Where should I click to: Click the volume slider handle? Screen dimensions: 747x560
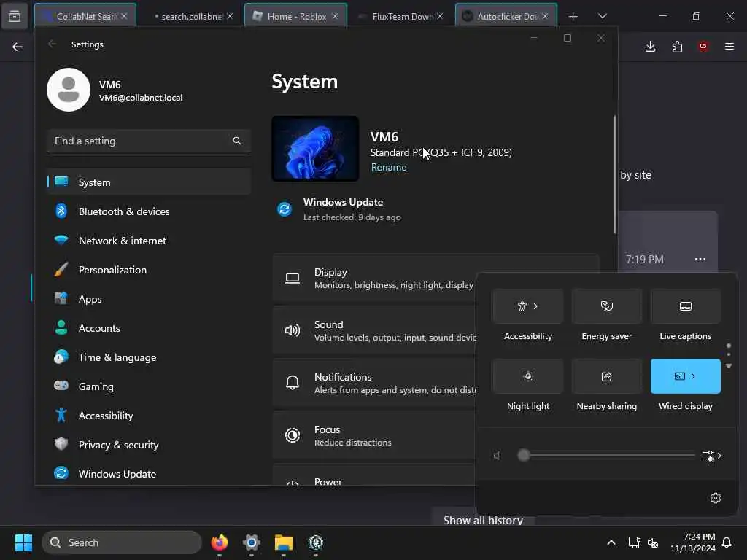[524, 455]
